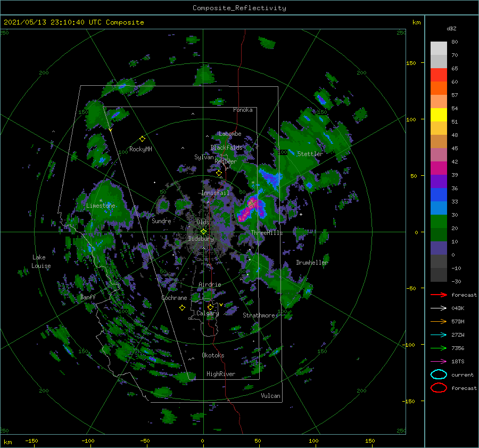Click the yellow radar-site diamond above Didsbury

pos(203,232)
